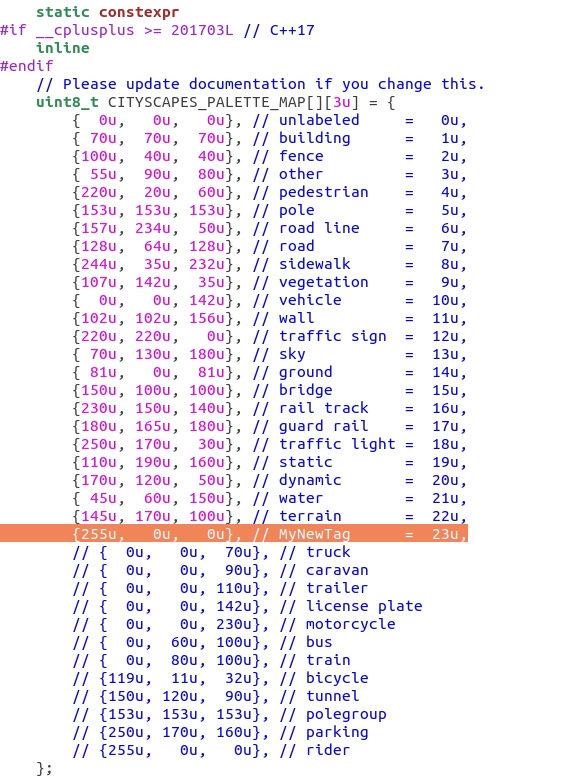The width and height of the screenshot is (576, 783).
Task: Click the 'sidewalk' comment label
Action: pyautogui.click(x=314, y=264)
